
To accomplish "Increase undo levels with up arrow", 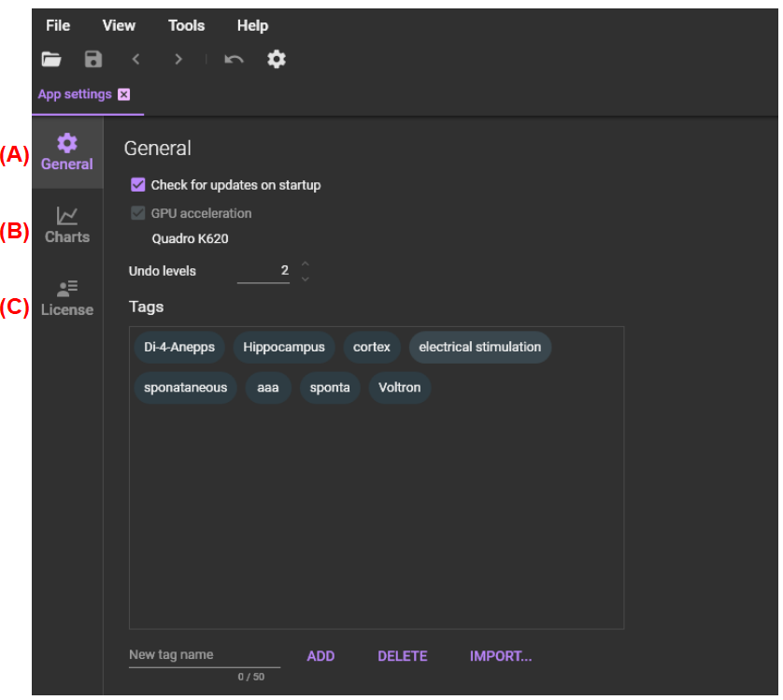I will [x=305, y=264].
